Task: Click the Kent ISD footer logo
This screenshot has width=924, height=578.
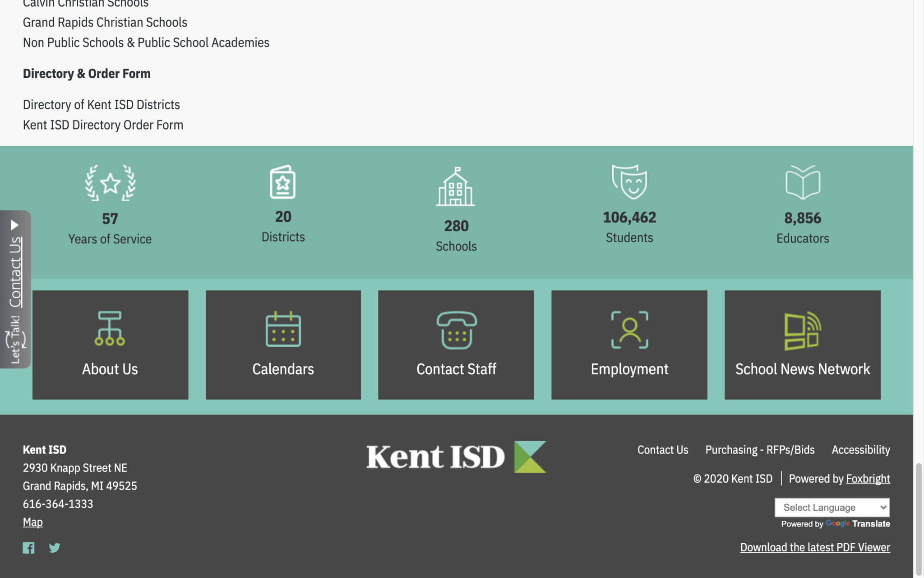Action: tap(456, 457)
